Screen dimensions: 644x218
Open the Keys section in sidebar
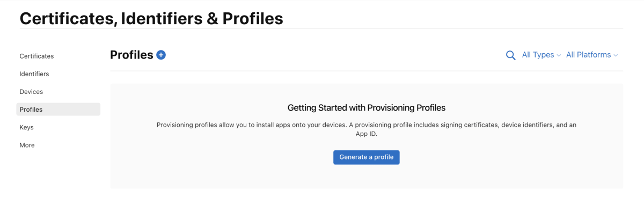click(x=26, y=127)
